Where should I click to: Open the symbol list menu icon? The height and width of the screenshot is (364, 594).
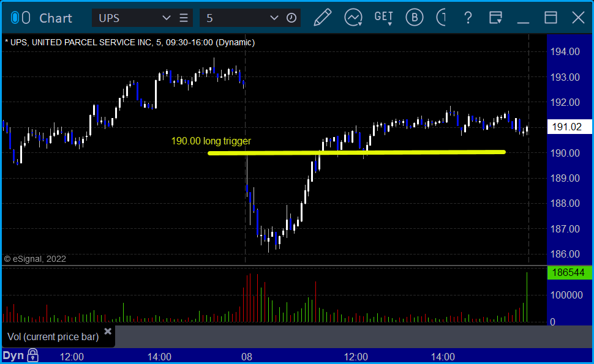(x=184, y=18)
